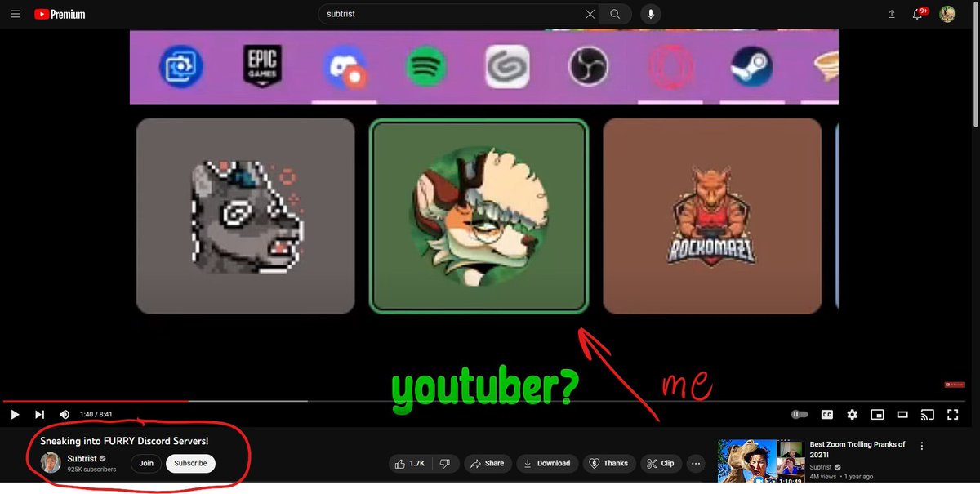
Task: Enter full screen mode
Action: pos(952,415)
